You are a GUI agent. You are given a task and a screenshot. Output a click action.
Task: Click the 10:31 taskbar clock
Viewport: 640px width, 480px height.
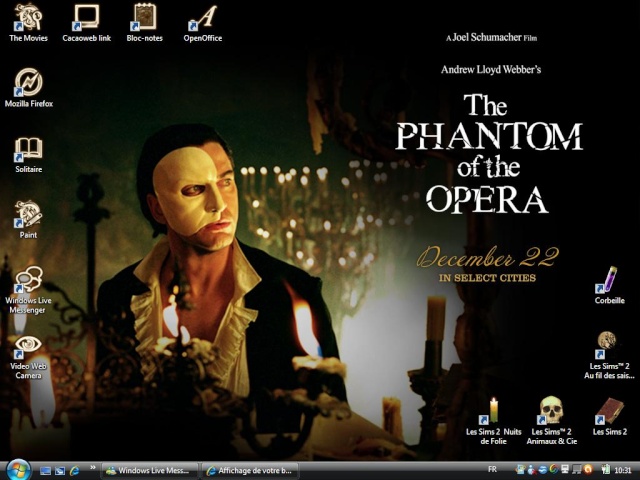622,470
